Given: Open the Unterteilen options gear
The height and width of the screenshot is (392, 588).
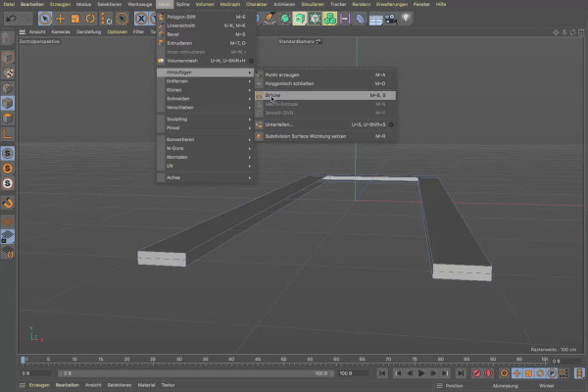Looking at the screenshot, I should click(391, 124).
